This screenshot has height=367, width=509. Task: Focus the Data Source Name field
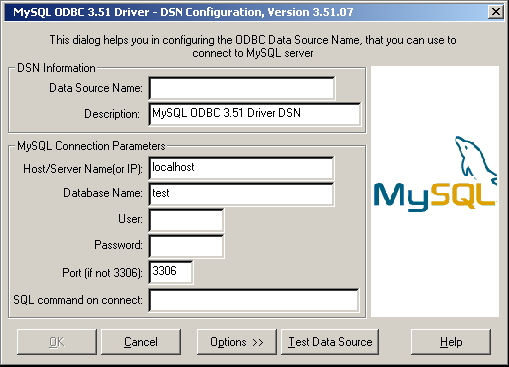(242, 88)
